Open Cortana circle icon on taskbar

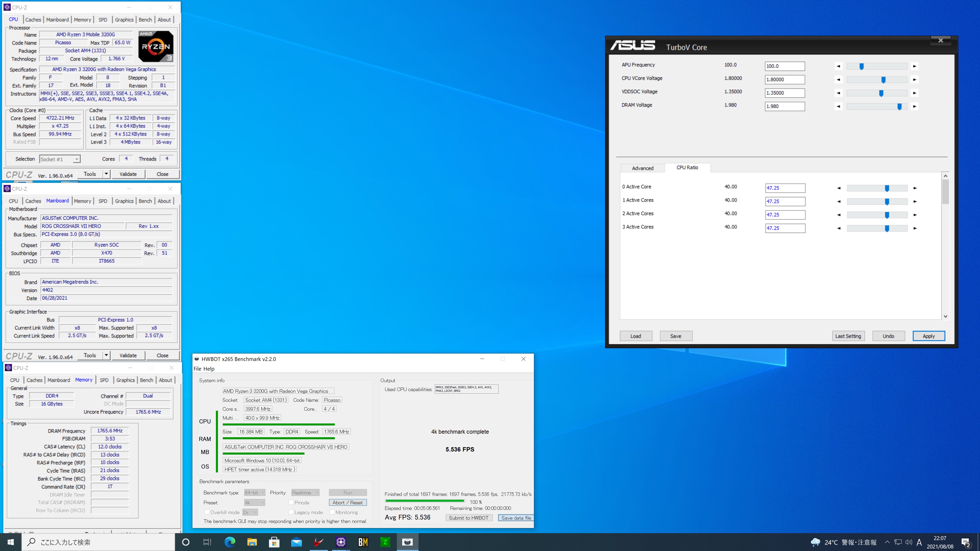point(186,542)
